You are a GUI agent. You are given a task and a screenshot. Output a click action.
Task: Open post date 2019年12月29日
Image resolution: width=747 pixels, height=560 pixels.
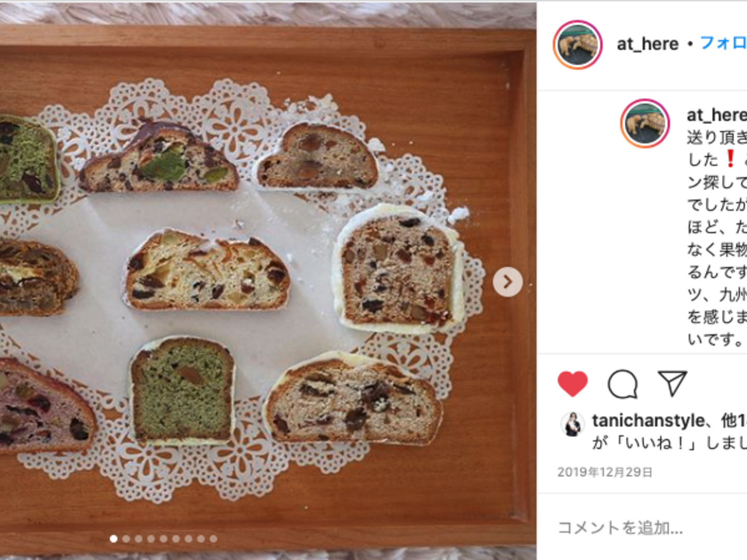click(605, 472)
